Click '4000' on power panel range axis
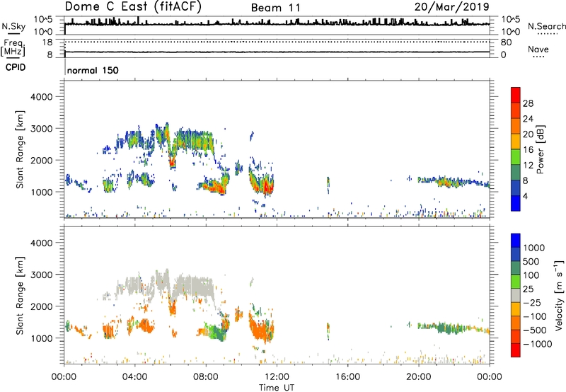 pyautogui.click(x=42, y=97)
